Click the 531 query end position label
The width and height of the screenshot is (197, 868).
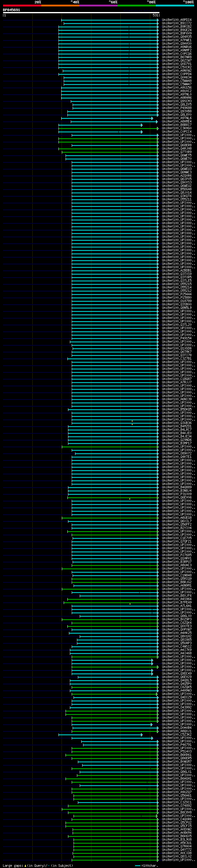pyautogui.click(x=155, y=15)
